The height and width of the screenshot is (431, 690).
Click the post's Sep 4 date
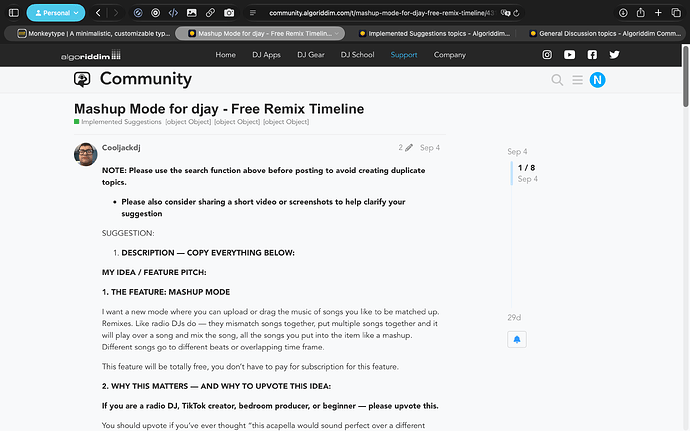(x=429, y=147)
